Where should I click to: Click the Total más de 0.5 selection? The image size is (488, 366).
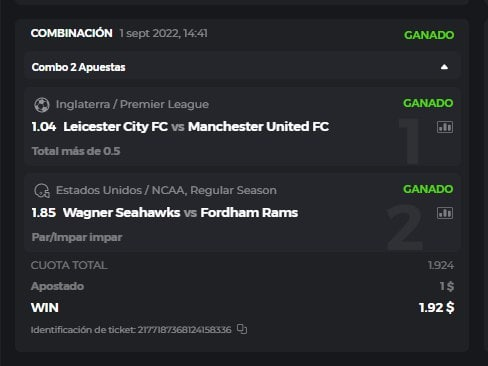click(76, 151)
